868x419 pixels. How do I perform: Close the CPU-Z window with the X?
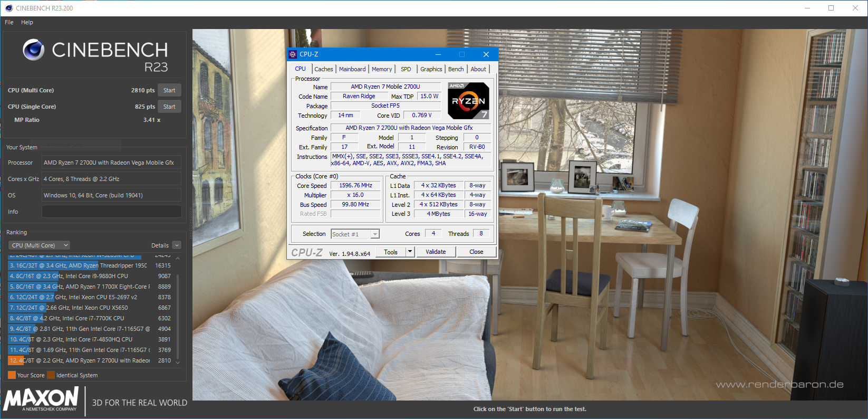486,54
